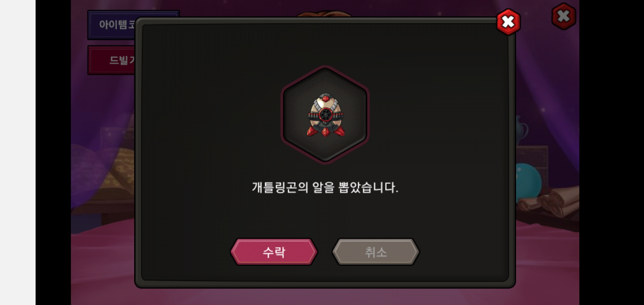Open the partially hidden 아이템 button

[112, 25]
